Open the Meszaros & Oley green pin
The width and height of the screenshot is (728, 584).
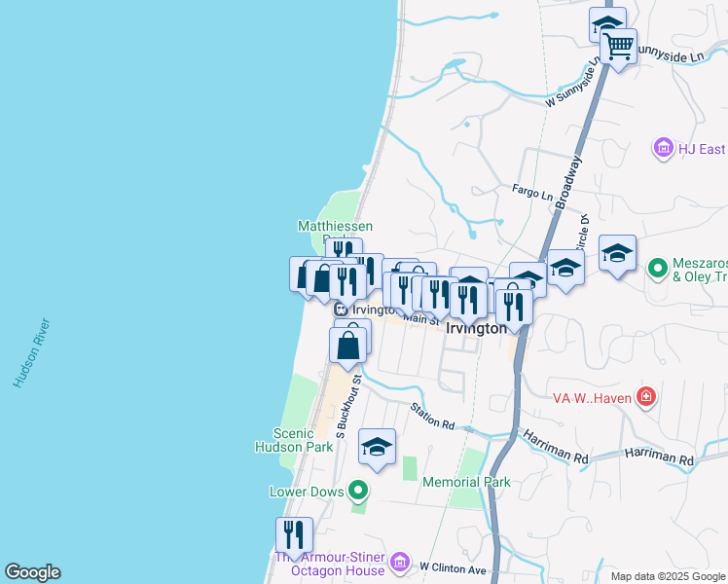click(658, 269)
